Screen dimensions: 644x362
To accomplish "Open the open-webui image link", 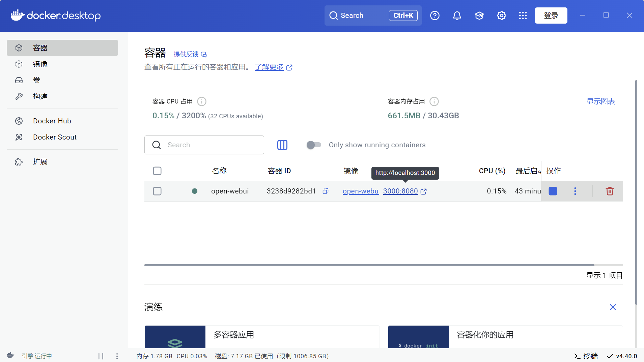I will [x=361, y=191].
